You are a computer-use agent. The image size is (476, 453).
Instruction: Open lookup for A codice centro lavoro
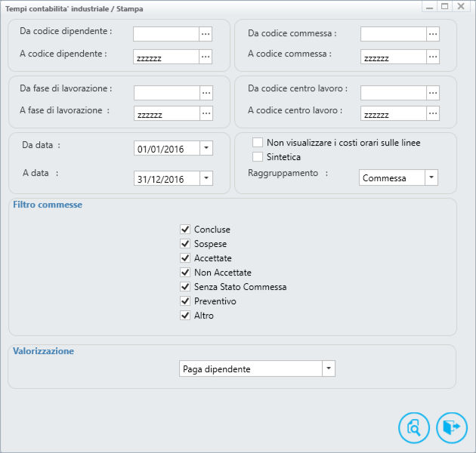[x=433, y=113]
